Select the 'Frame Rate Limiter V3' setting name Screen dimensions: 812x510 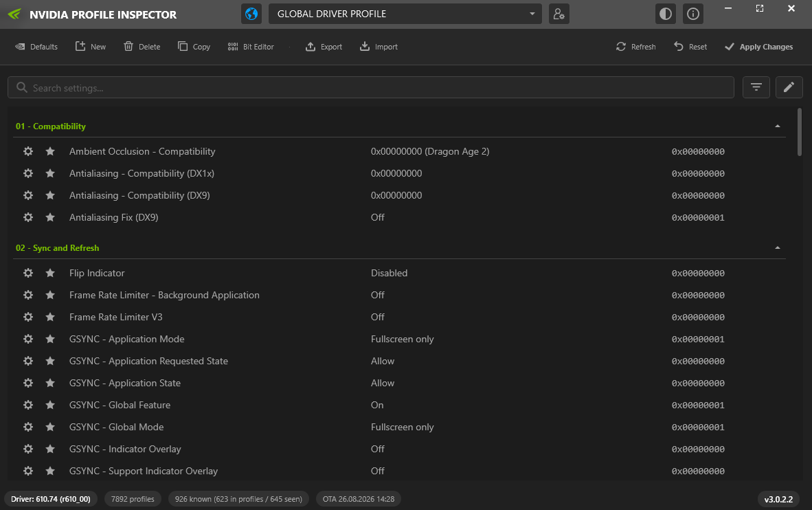click(116, 317)
